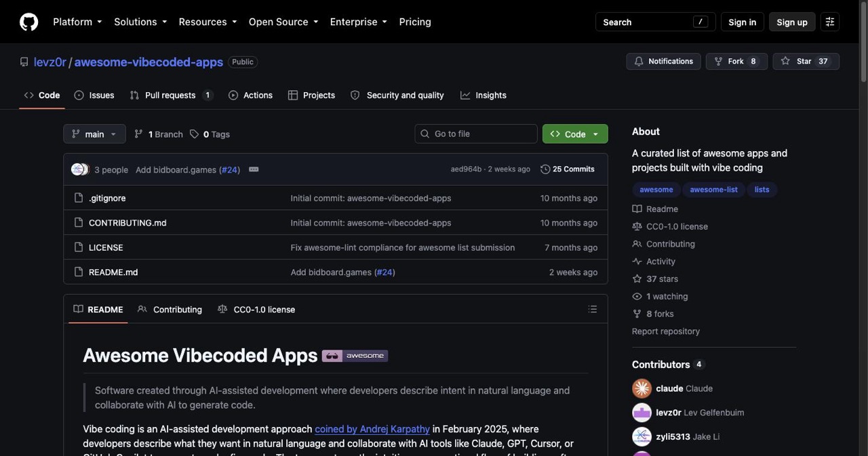Open the levz0r owner link
Screen dimensions: 868x456
tap(50, 62)
